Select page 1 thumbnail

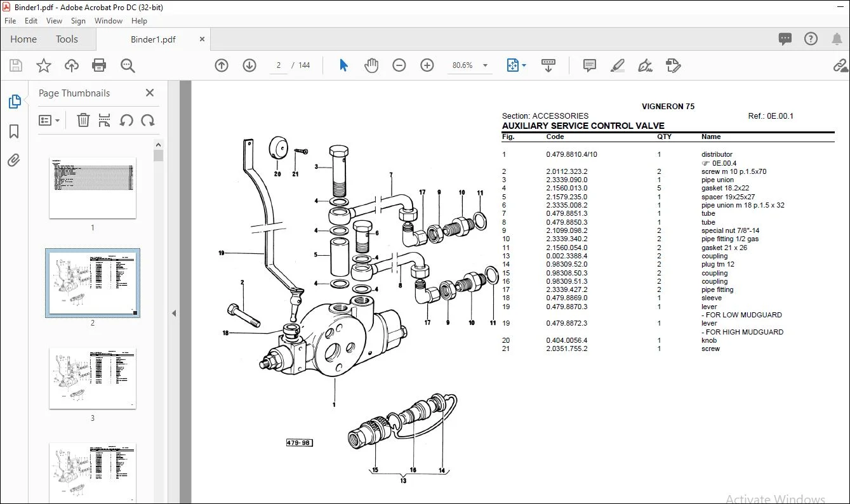point(93,188)
